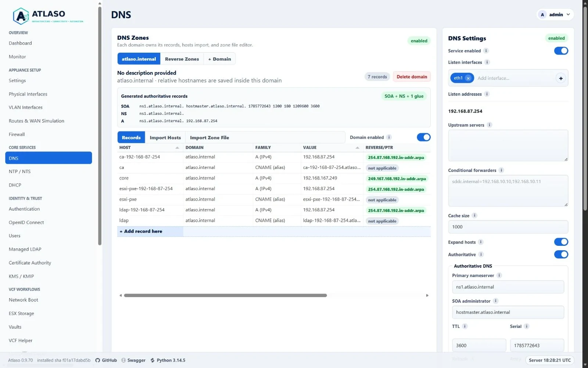Click Delete domain button

(412, 77)
